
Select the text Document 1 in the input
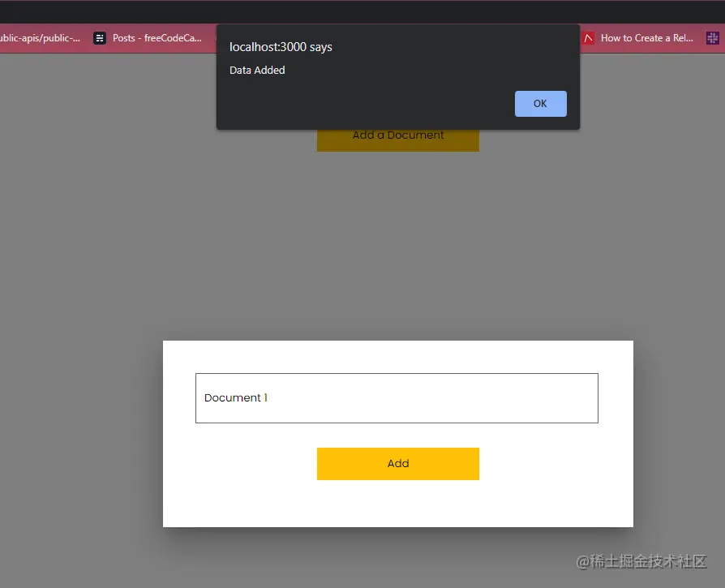[235, 397]
